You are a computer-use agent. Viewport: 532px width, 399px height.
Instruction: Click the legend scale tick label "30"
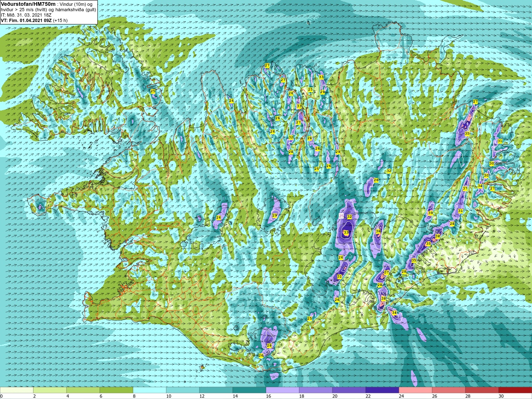tap(501, 396)
